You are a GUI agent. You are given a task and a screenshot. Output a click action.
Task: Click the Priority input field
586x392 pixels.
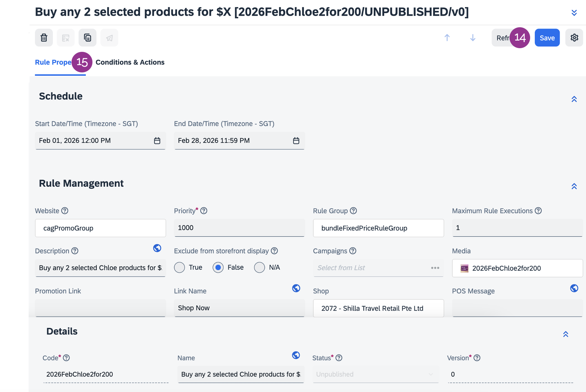tap(239, 228)
